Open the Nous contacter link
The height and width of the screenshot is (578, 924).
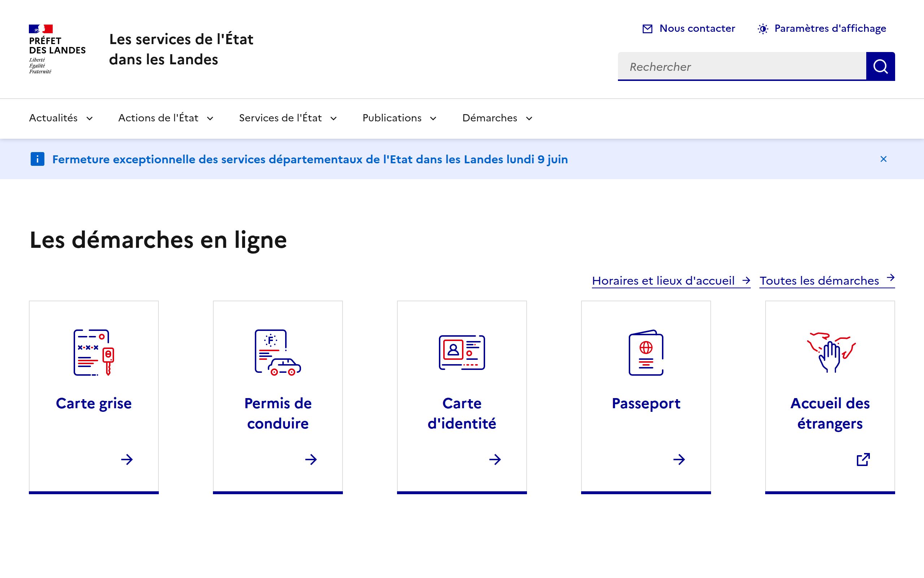(697, 28)
